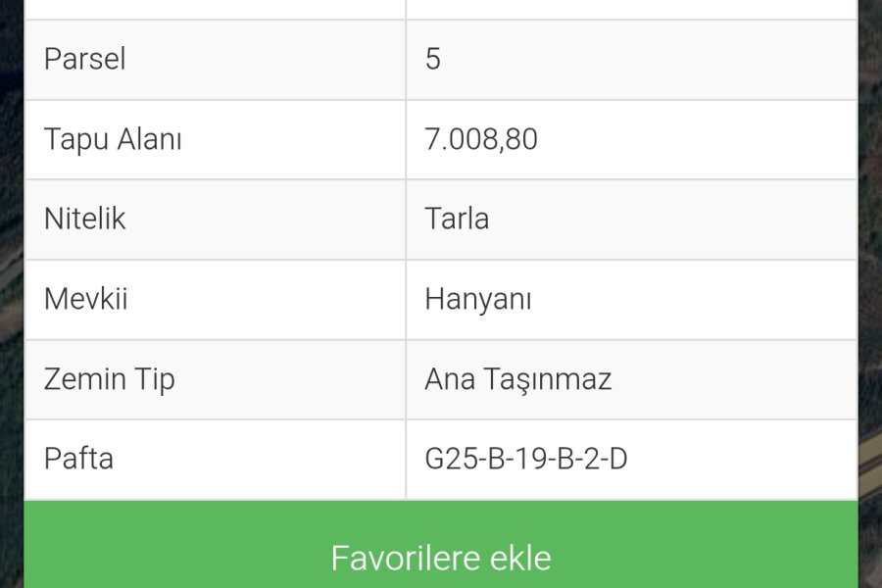Select the Mevkii label cell
Viewport: 882px width, 588px height.
(215, 300)
